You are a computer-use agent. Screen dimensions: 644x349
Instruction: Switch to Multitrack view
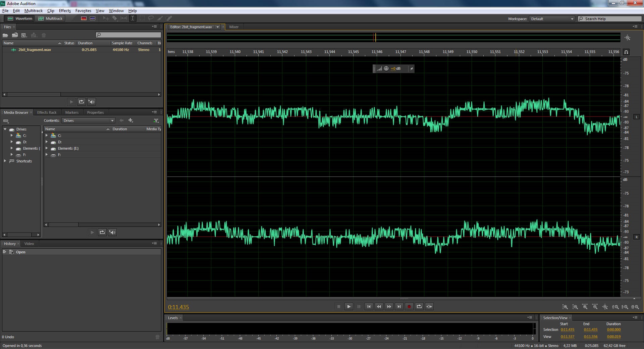[50, 18]
